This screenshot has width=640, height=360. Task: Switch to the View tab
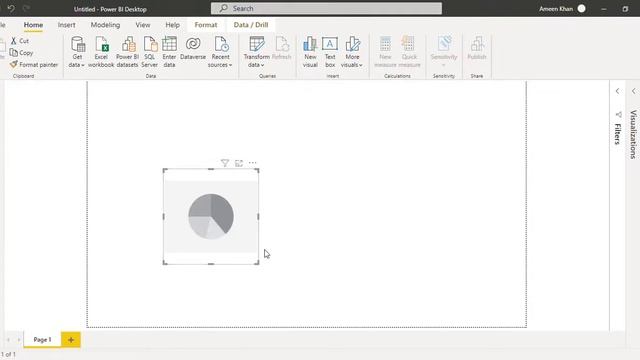pyautogui.click(x=143, y=25)
